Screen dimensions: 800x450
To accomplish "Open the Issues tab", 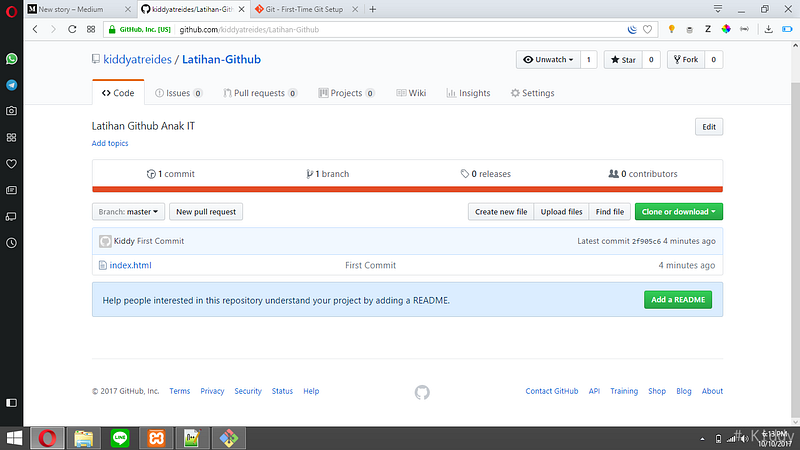I will [x=179, y=93].
